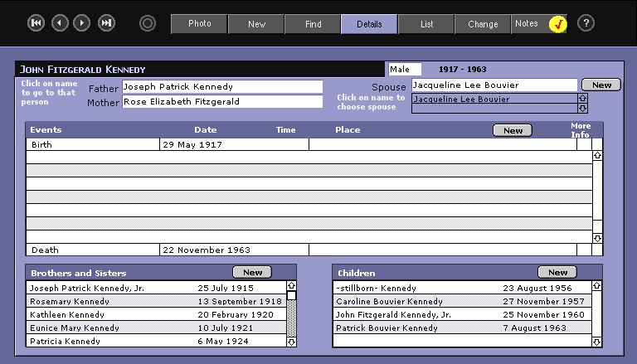Switch to the List tab
This screenshot has height=364, width=637.
tap(426, 24)
